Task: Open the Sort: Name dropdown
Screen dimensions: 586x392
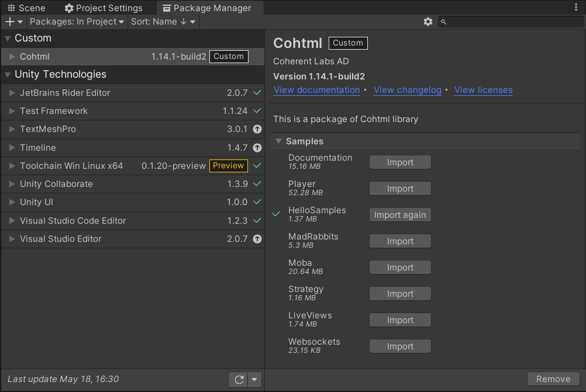Action: 163,22
